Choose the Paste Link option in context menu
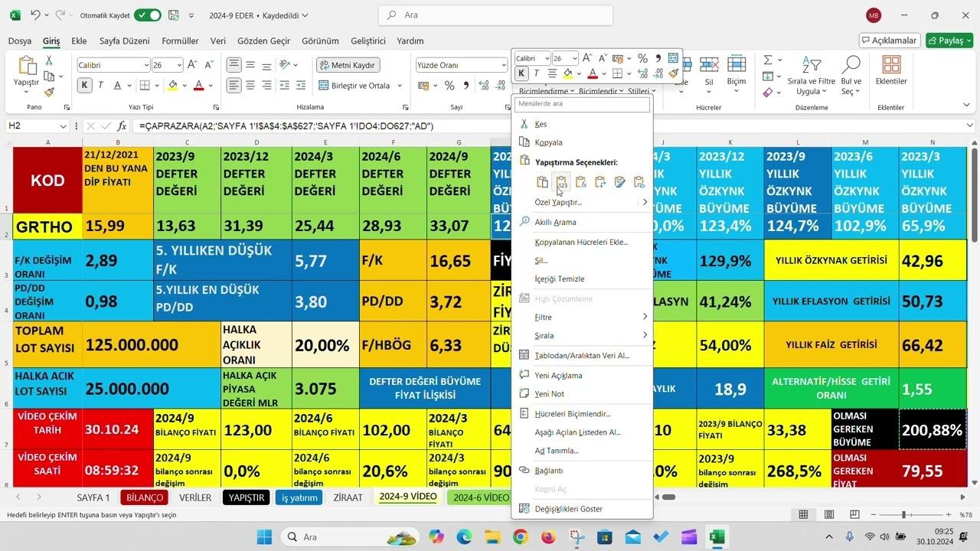Screen dimensions: 980x551 639,182
